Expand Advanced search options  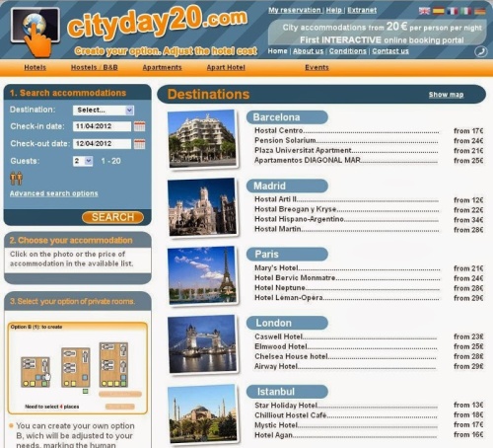[54, 193]
